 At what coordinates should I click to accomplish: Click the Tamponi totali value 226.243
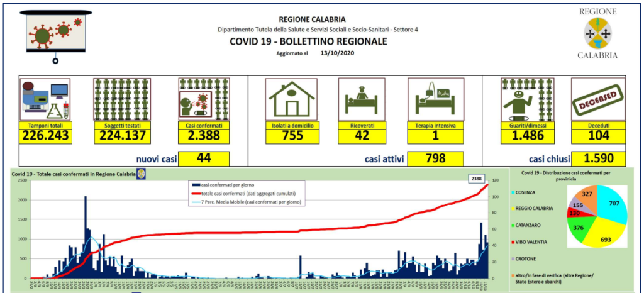click(45, 135)
